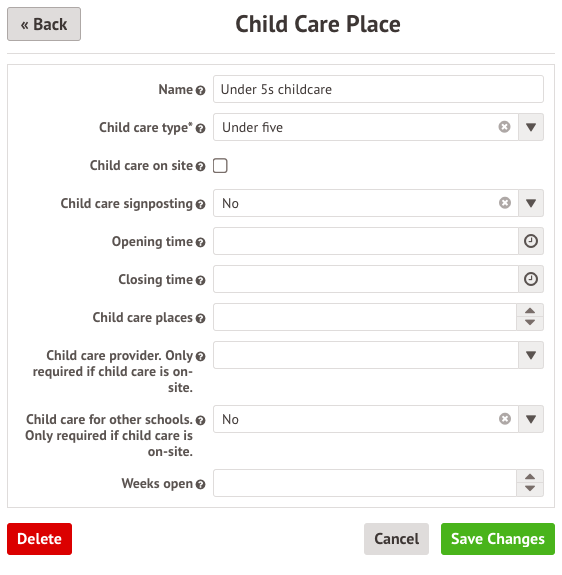Screen dimensions: 562x575
Task: Increase the Child care places value
Action: click(x=530, y=311)
